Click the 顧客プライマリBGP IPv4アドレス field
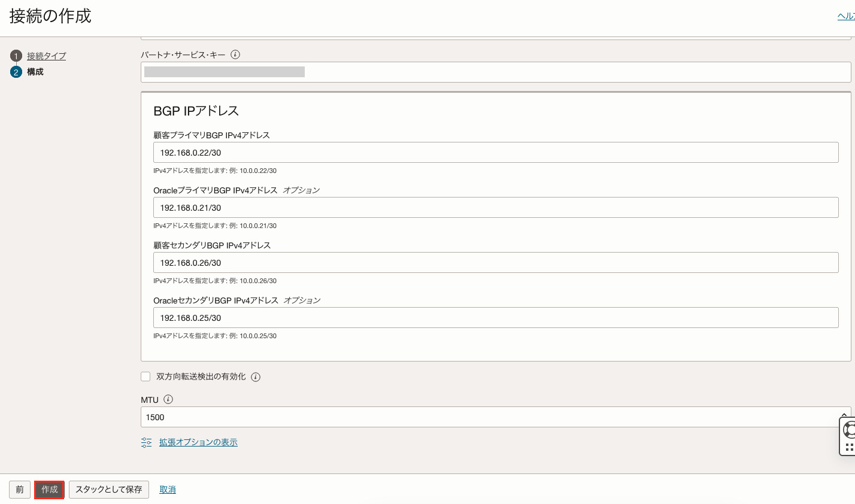Viewport: 855px width, 504px height. pos(496,152)
